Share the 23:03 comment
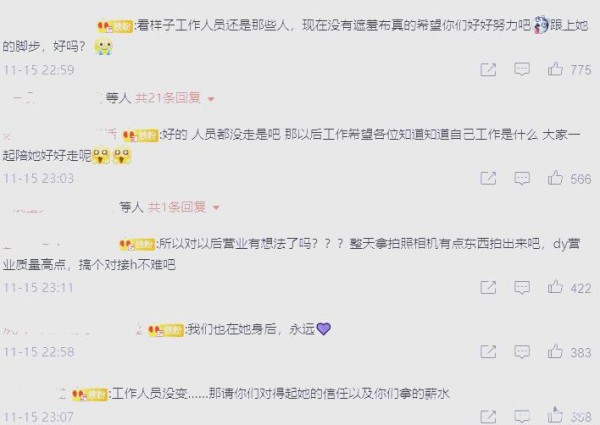The image size is (600, 425). coord(488,178)
